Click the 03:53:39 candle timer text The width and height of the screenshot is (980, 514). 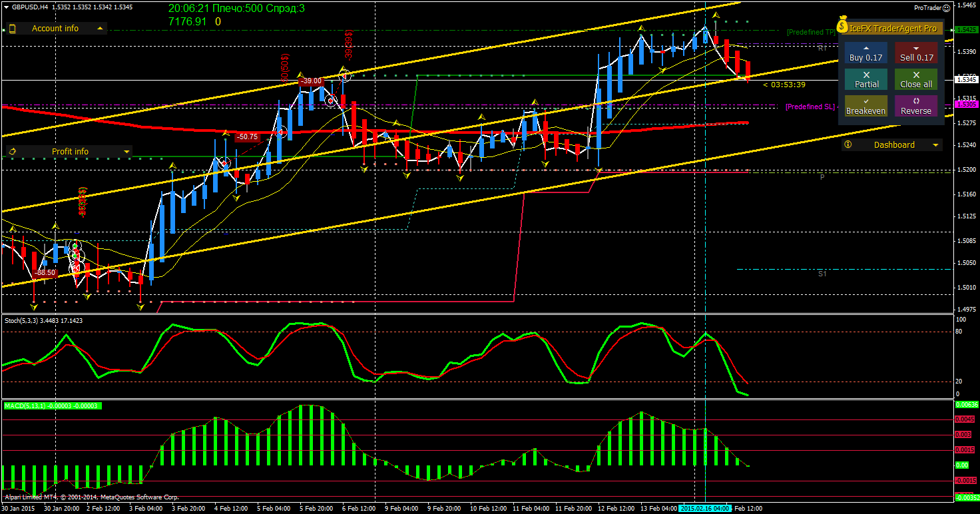click(789, 85)
